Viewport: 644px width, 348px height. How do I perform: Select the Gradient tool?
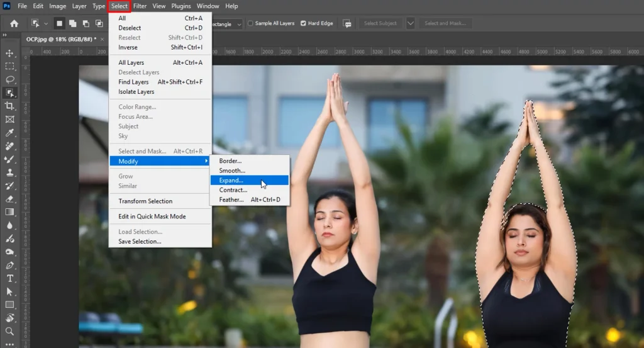[9, 212]
